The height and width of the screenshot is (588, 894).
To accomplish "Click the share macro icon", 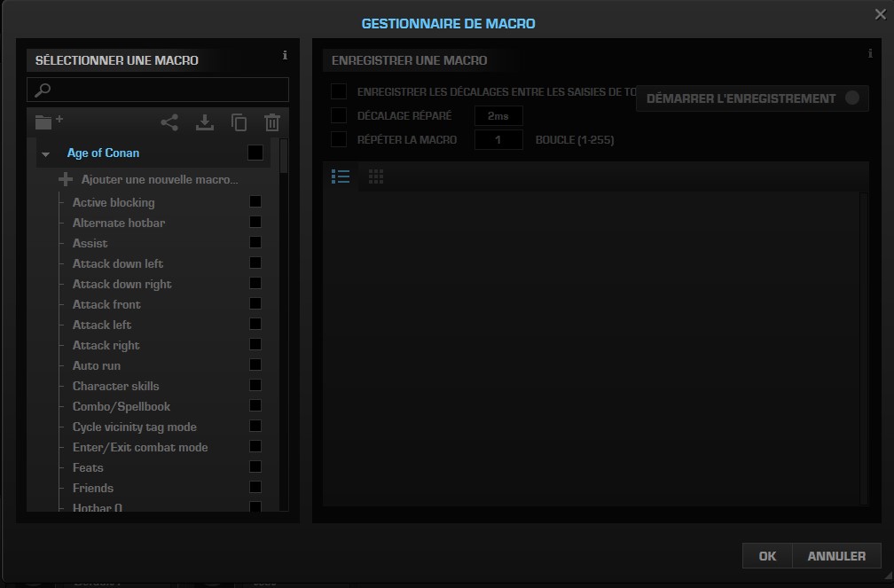I will click(169, 123).
